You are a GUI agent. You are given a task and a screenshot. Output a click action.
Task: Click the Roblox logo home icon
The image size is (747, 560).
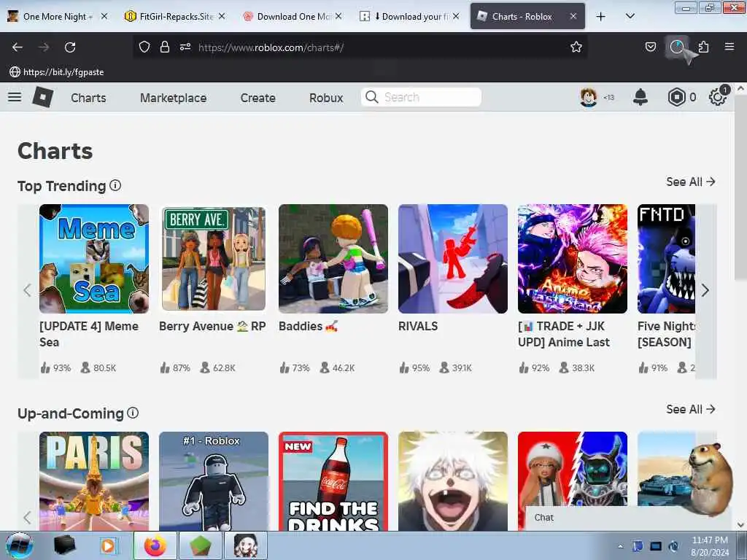[42, 97]
